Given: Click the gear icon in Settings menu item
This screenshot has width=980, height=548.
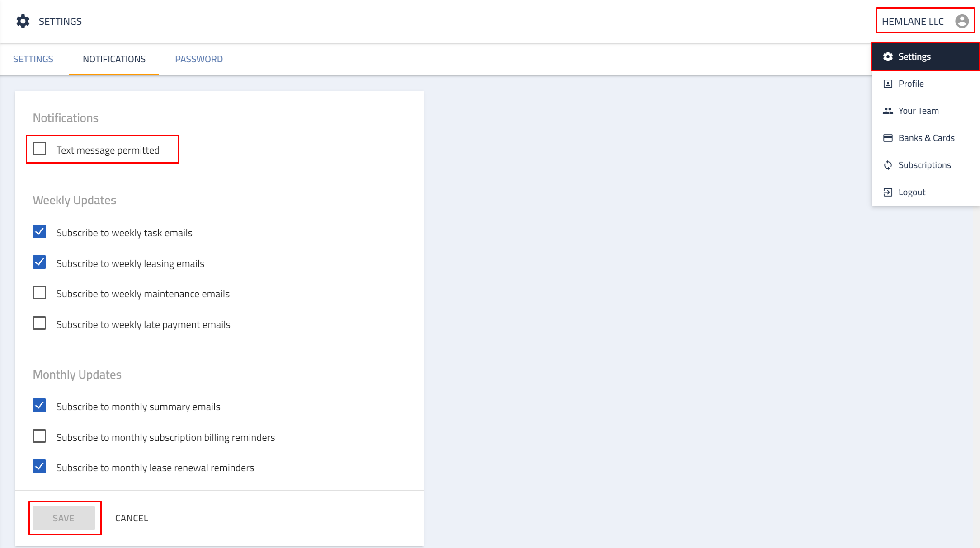Looking at the screenshot, I should pos(888,56).
